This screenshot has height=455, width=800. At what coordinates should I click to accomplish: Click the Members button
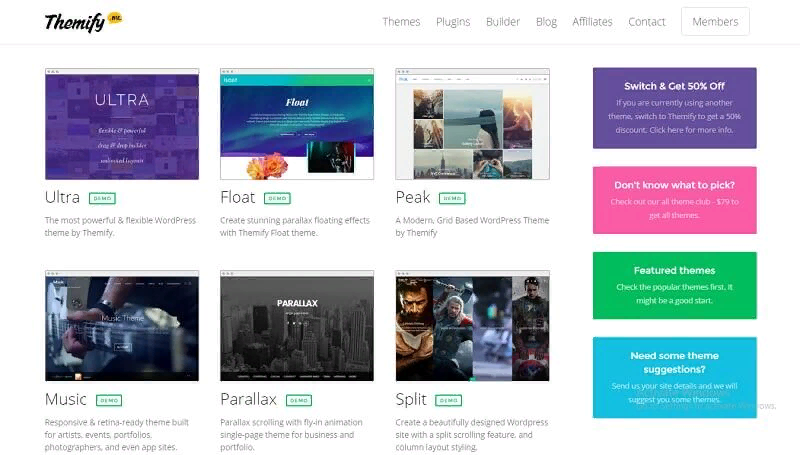click(x=715, y=22)
